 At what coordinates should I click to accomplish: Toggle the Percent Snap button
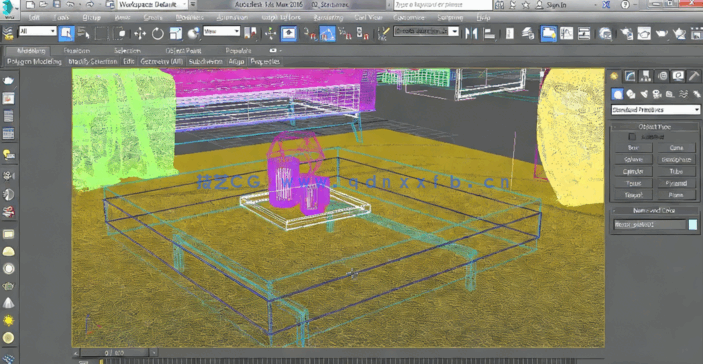(x=345, y=34)
